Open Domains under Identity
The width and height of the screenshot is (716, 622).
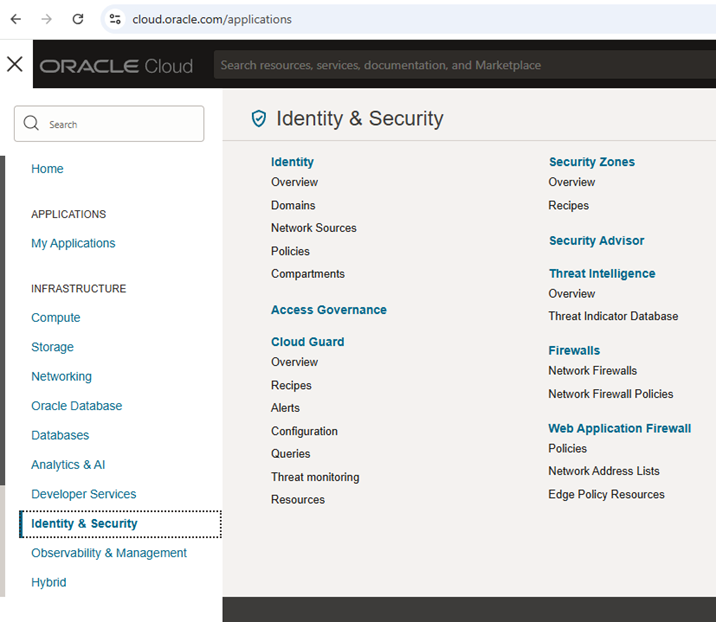(x=293, y=206)
